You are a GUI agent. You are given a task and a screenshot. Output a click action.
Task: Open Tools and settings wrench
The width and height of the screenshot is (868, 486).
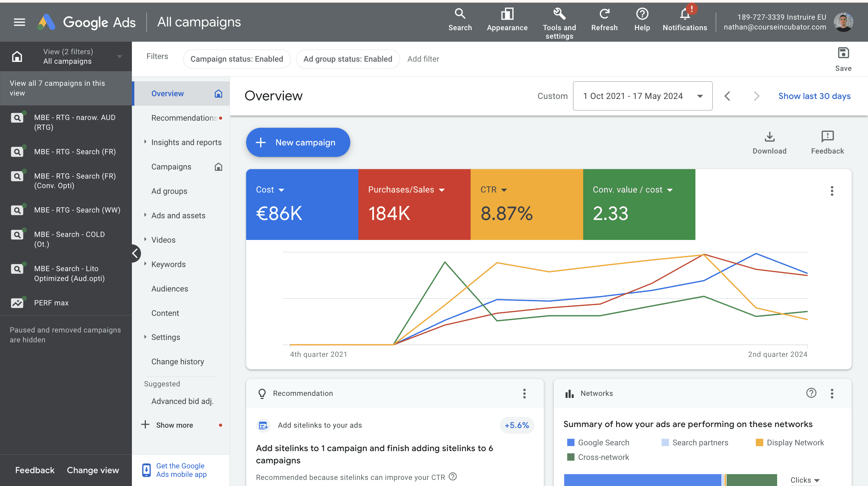tap(559, 14)
